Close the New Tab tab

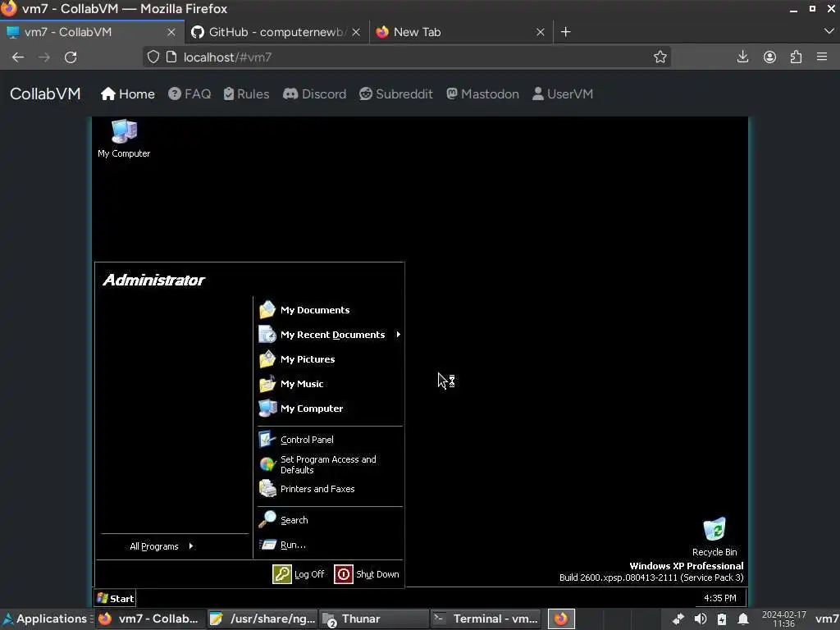(x=540, y=32)
